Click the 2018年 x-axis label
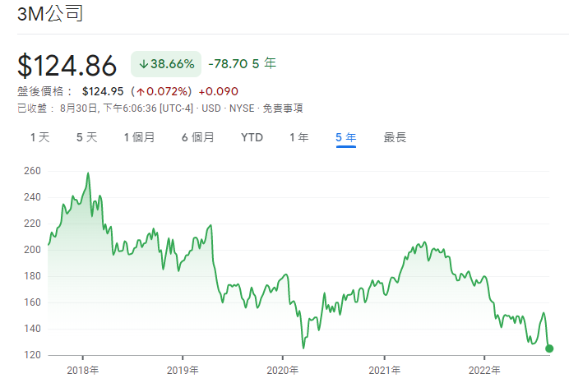This screenshot has width=569, height=392. pyautogui.click(x=82, y=371)
